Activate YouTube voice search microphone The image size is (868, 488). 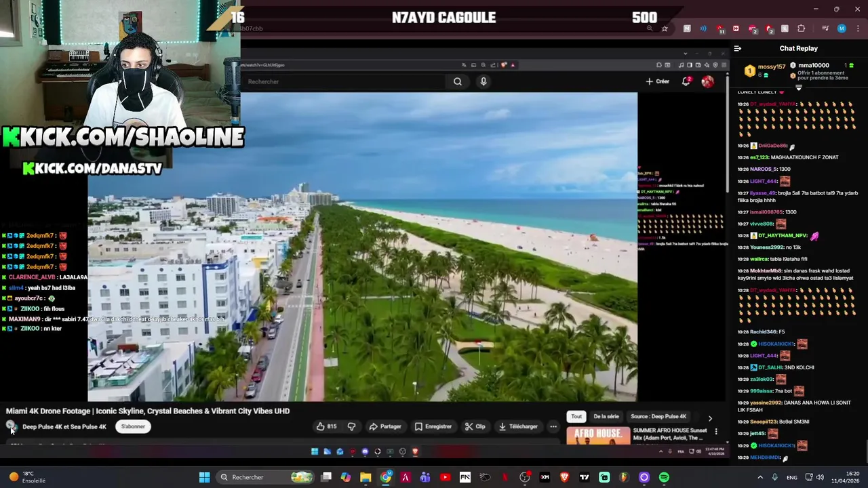click(484, 81)
